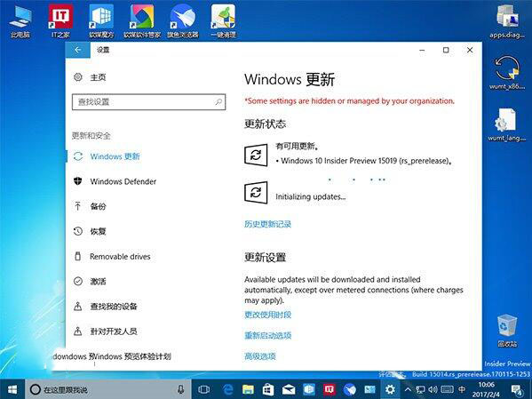Click the Initializing updates status text
532x399 pixels.
[x=311, y=197]
